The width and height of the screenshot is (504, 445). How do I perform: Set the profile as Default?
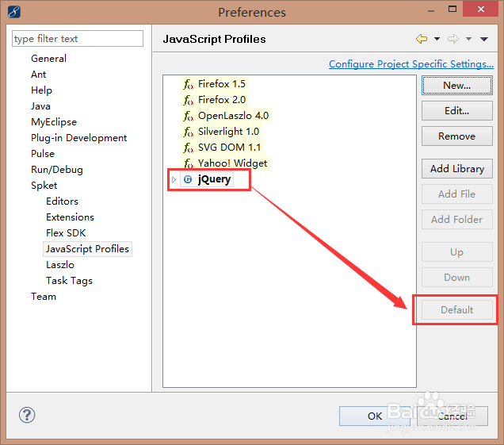[456, 310]
